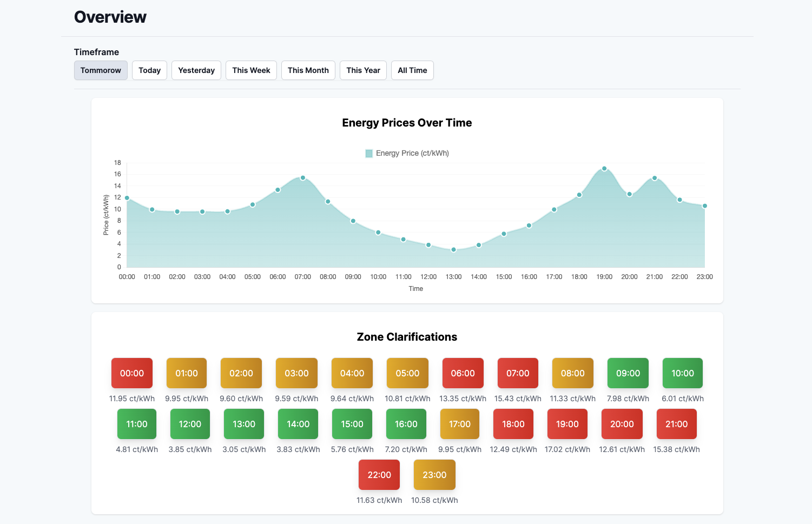Click the 19:00 peak chart data point

tap(604, 169)
